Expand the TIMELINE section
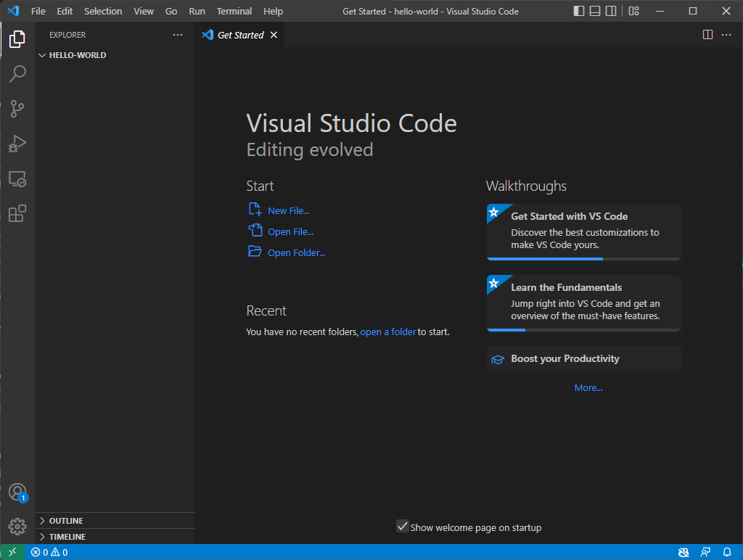Viewport: 743px width, 560px height. click(115, 536)
